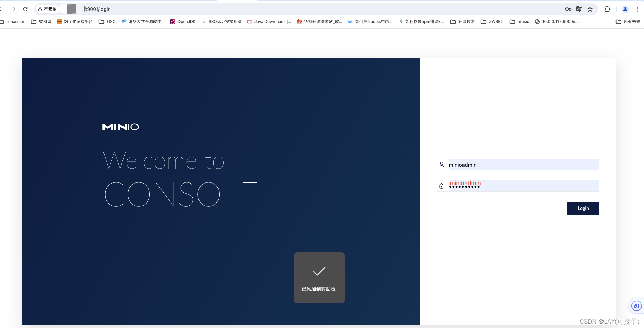Open saved passwords manager key icon
Viewport: 644px width, 328px height.
[x=568, y=9]
